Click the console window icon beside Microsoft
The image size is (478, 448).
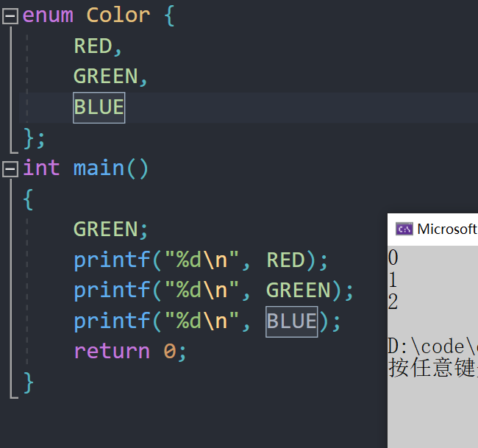[x=404, y=229]
